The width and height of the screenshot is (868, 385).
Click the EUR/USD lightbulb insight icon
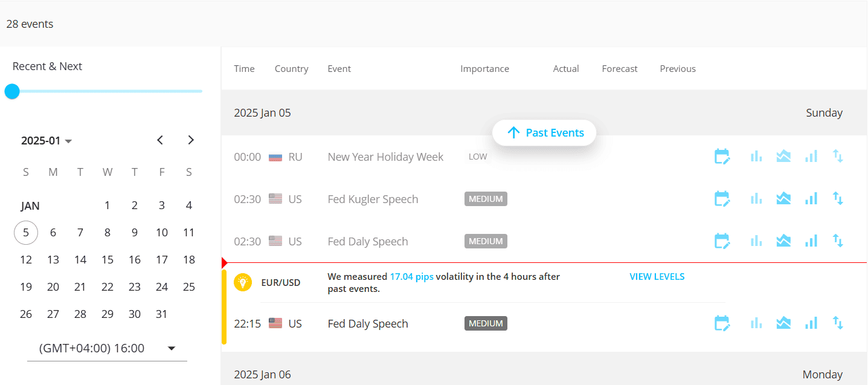coord(243,282)
